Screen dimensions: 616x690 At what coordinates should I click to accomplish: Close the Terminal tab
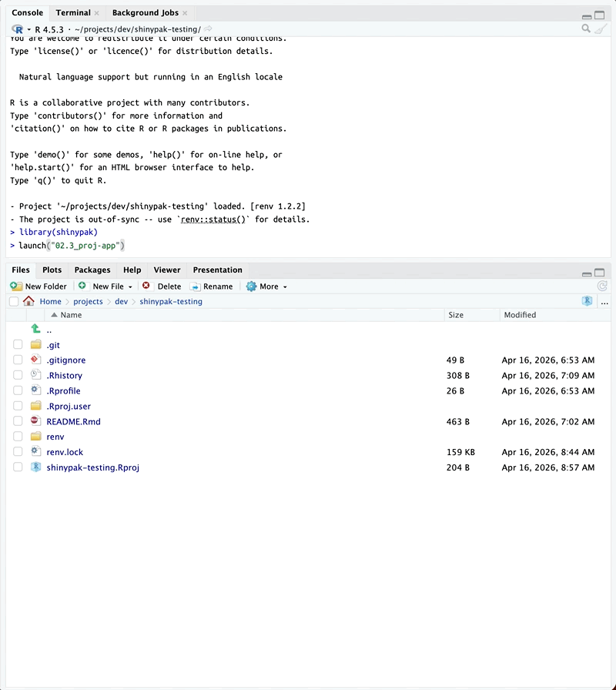click(96, 13)
